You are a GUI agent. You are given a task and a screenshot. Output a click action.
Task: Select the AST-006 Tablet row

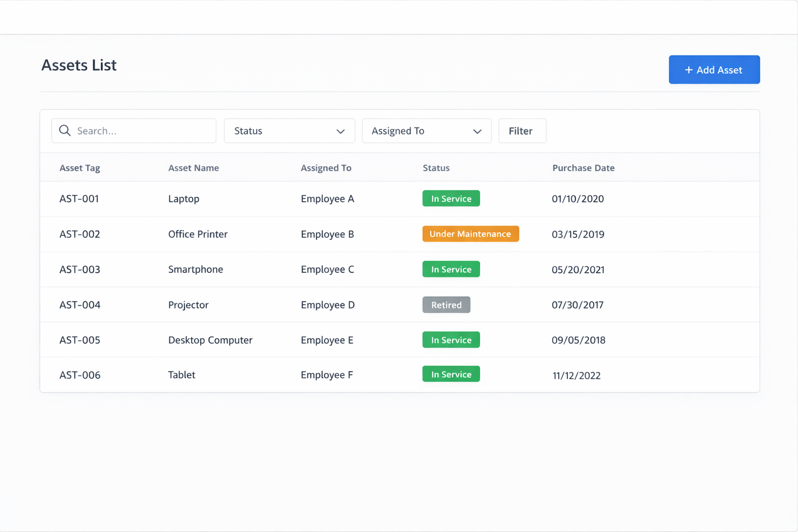(208, 375)
